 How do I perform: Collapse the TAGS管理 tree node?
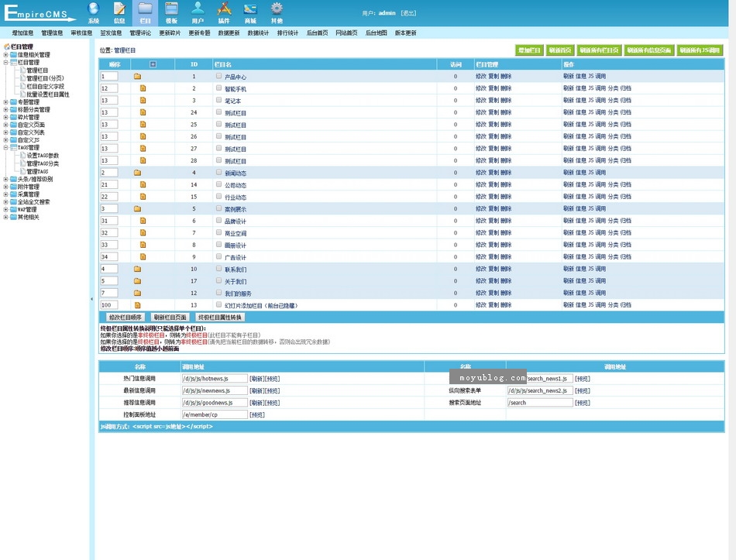(5, 147)
